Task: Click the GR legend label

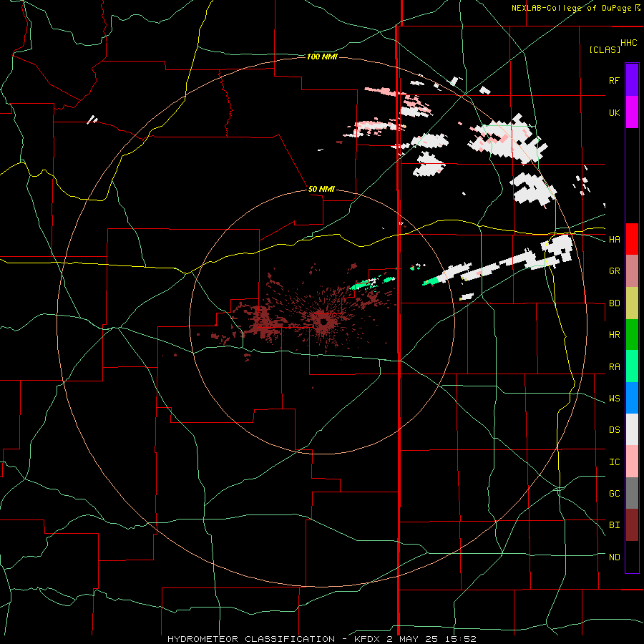Action: point(614,271)
